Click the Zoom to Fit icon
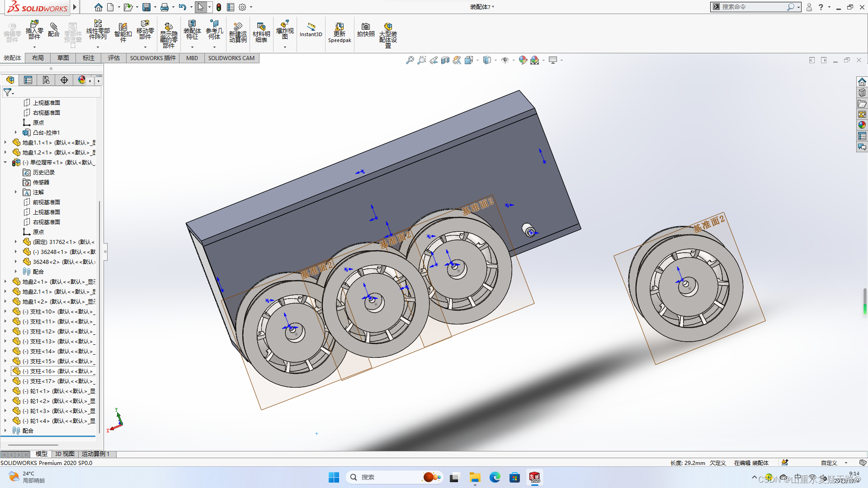This screenshot has width=868, height=488. (x=410, y=60)
